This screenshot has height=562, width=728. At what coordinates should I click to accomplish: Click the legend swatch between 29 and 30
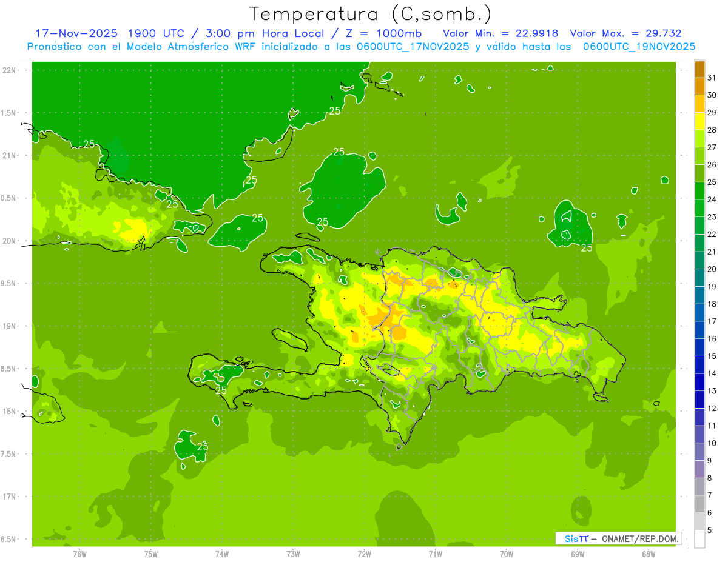pos(699,104)
